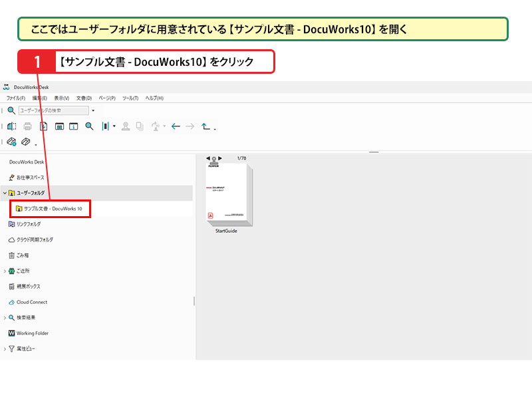Click the StartGuide file name label
The image size is (532, 399).
tap(226, 231)
